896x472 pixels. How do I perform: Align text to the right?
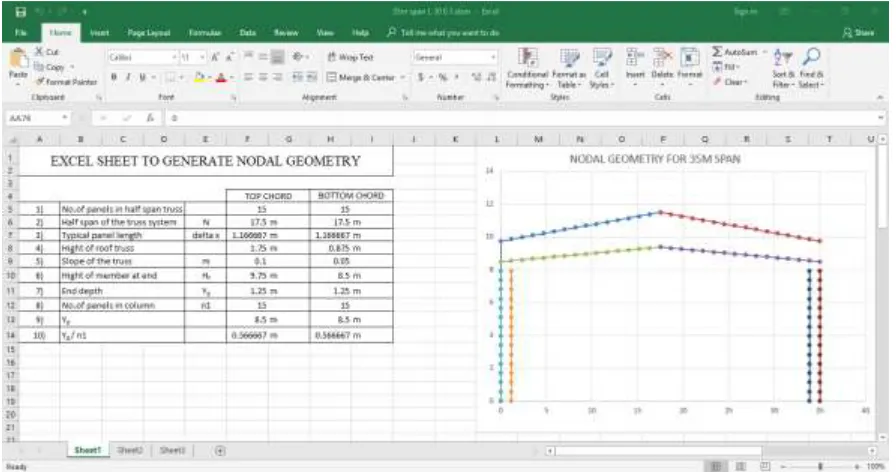pos(277,77)
